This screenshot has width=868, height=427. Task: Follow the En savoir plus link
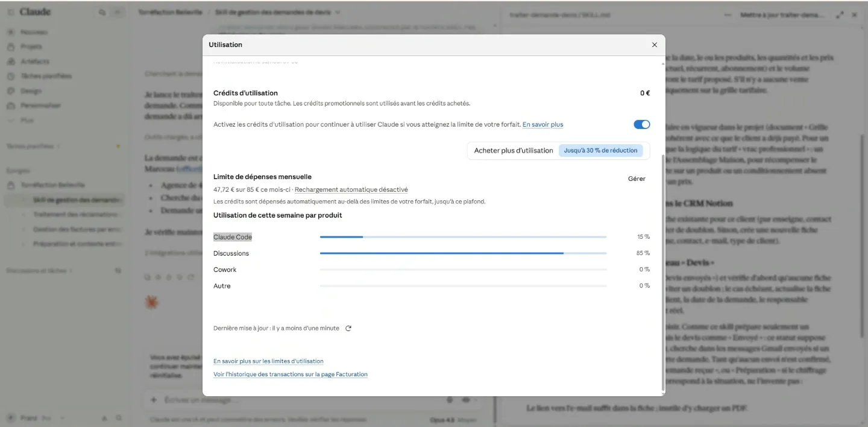coord(542,124)
